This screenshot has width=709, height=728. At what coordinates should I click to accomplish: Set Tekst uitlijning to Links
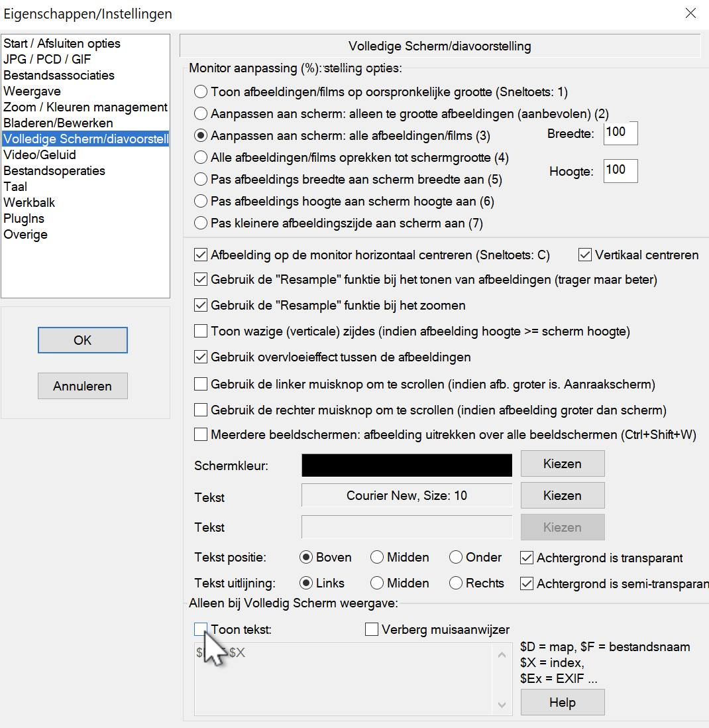tap(305, 583)
